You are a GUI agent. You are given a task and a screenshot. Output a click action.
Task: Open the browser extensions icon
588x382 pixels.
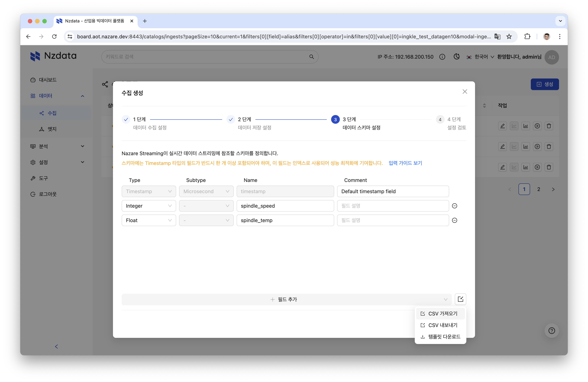[x=527, y=37]
